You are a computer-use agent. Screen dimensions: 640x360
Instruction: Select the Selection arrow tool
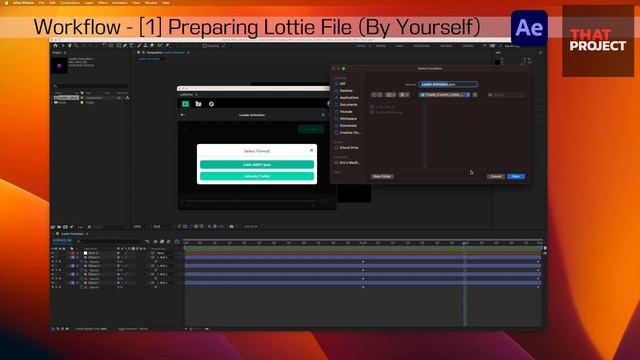63,46
